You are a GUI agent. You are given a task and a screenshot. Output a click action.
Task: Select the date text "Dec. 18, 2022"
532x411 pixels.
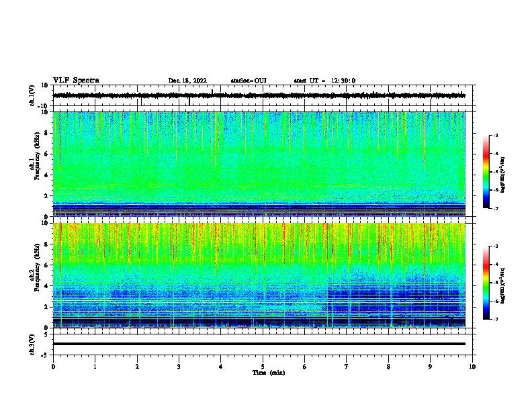[x=187, y=81]
